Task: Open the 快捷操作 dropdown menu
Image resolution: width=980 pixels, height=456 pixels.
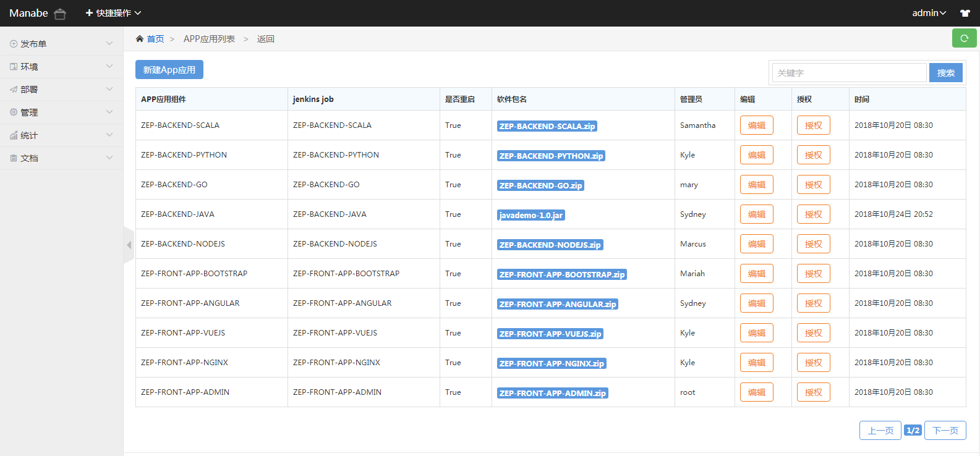Action: [114, 13]
